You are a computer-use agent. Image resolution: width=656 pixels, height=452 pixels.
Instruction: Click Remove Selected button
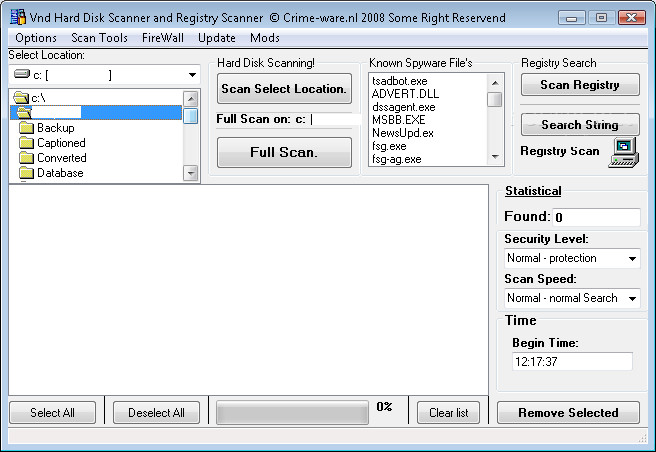point(568,413)
